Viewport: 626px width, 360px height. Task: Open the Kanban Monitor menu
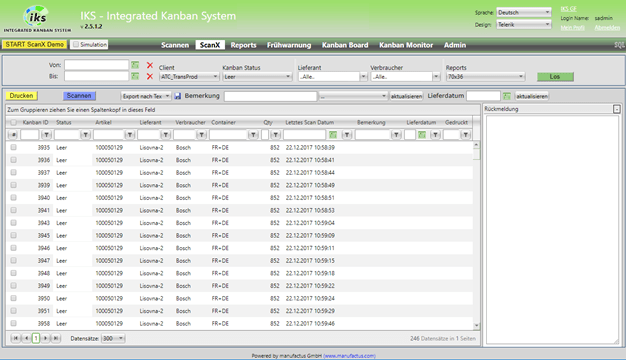pos(406,45)
